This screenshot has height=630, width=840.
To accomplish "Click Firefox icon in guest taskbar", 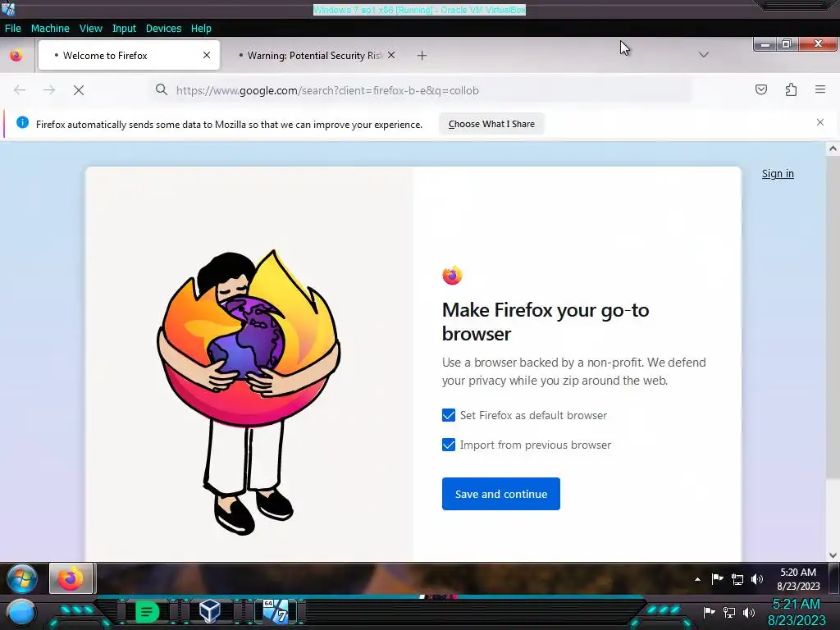I will coord(71,578).
